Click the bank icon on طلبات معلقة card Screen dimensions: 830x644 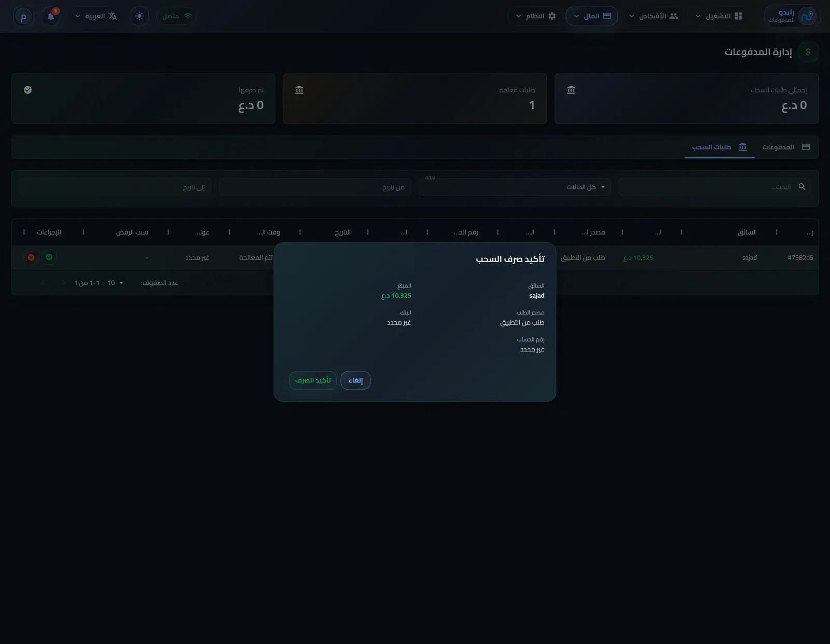click(x=299, y=90)
